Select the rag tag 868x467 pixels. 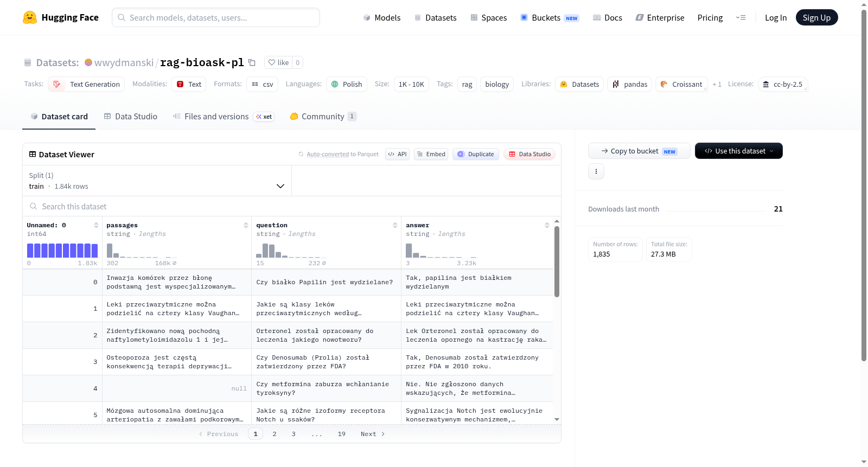[467, 84]
